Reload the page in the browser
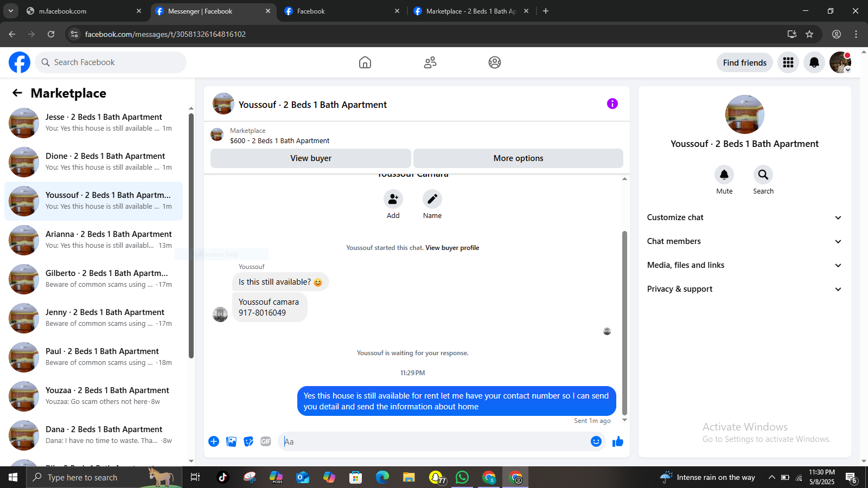Viewport: 868px width, 488px height. (51, 34)
